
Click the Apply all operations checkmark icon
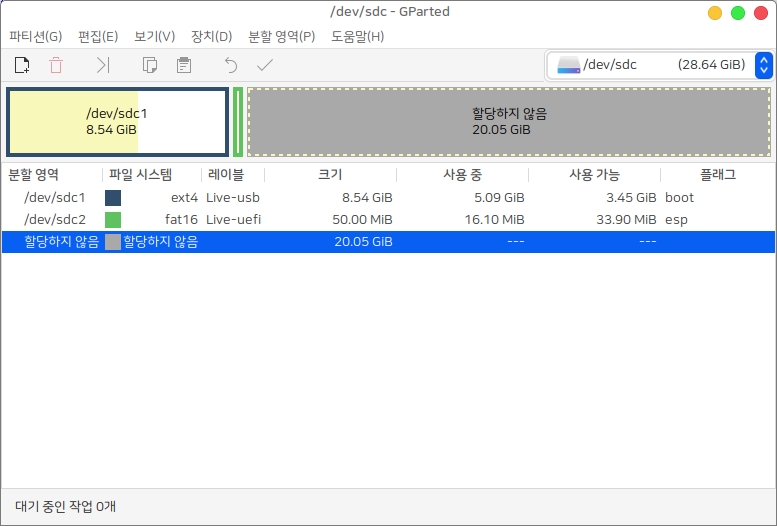[x=265, y=66]
